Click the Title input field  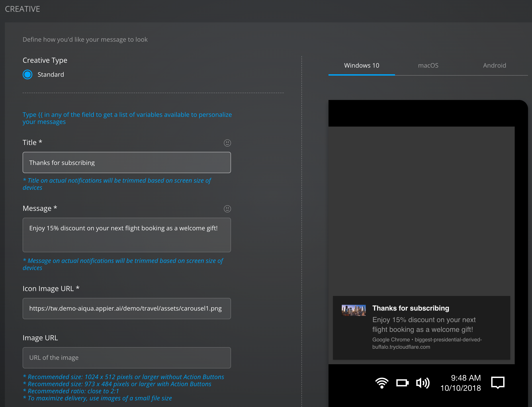pyautogui.click(x=126, y=162)
